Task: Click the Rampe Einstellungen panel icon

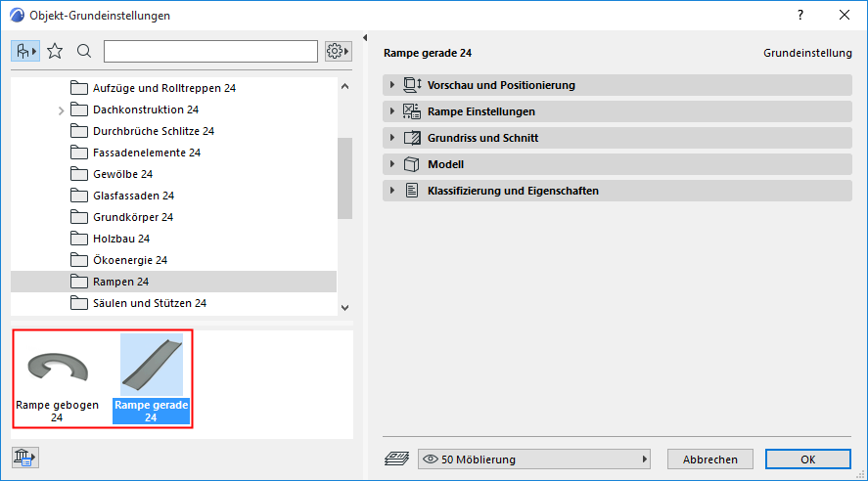Action: 411,111
